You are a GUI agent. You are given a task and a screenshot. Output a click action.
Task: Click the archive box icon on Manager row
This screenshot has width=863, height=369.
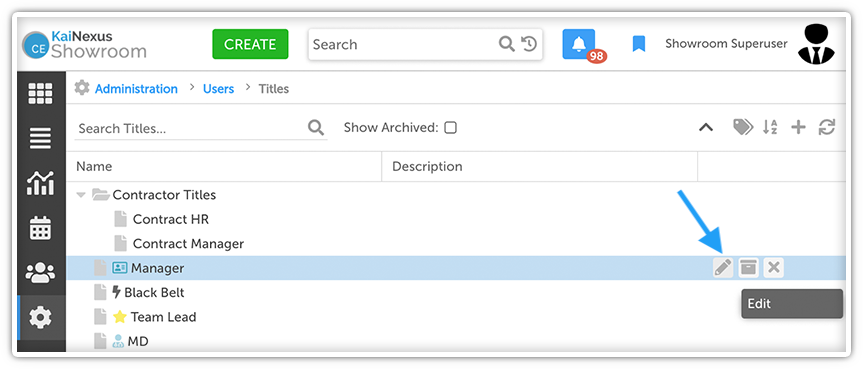coord(748,268)
